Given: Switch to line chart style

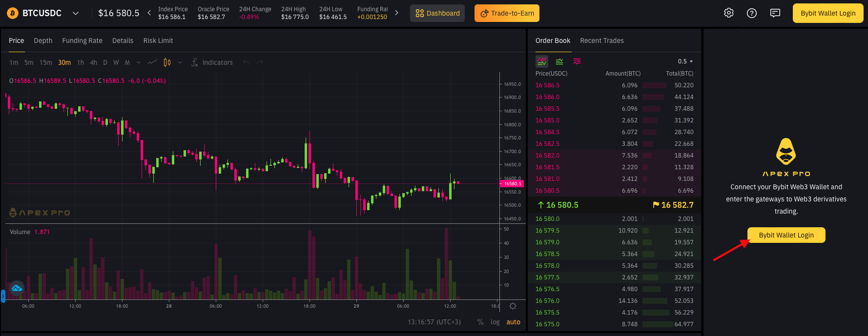Looking at the screenshot, I should [x=152, y=62].
